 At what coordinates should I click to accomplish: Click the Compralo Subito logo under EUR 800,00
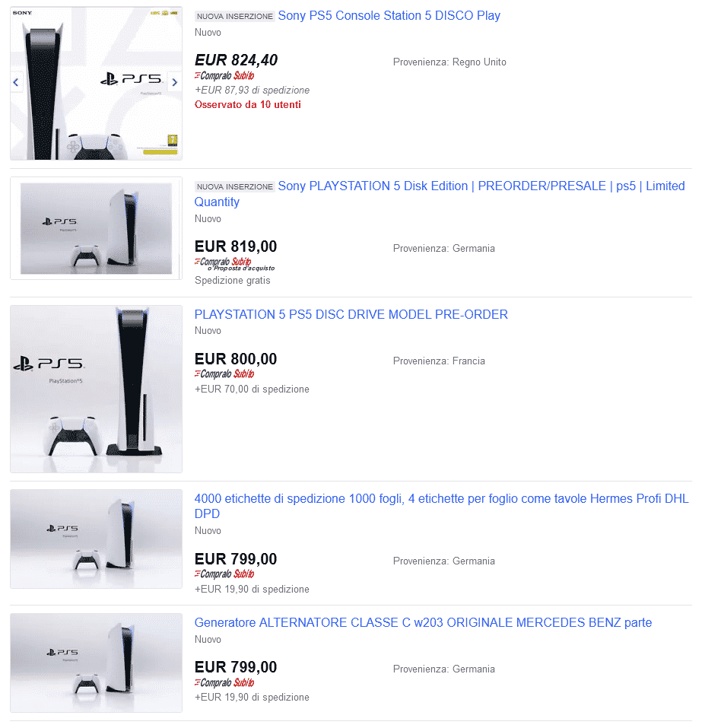coord(224,374)
